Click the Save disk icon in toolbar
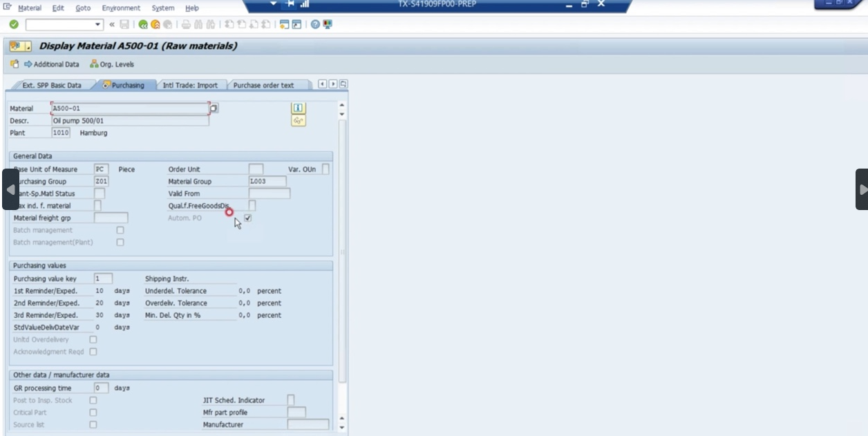The height and width of the screenshot is (436, 868). pos(124,24)
